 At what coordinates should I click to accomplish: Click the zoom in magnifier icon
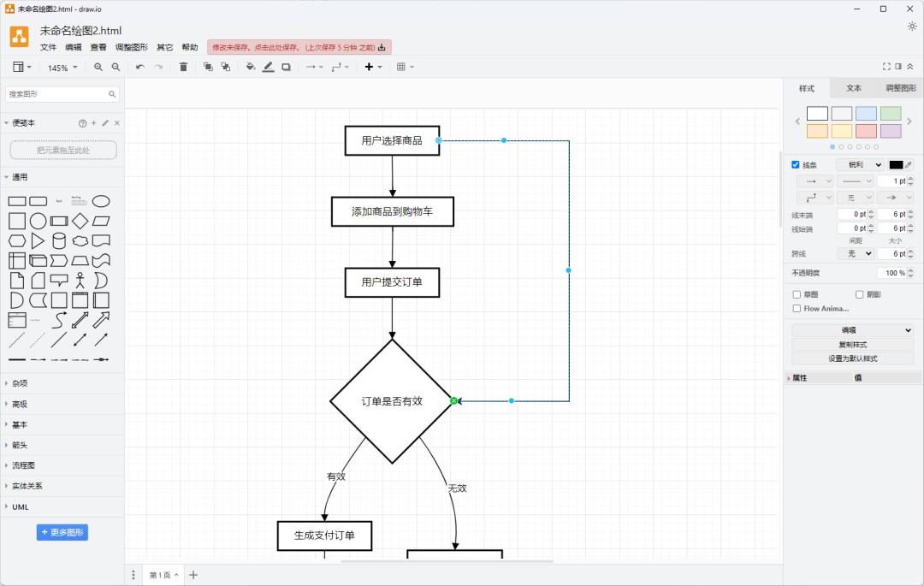tap(98, 67)
